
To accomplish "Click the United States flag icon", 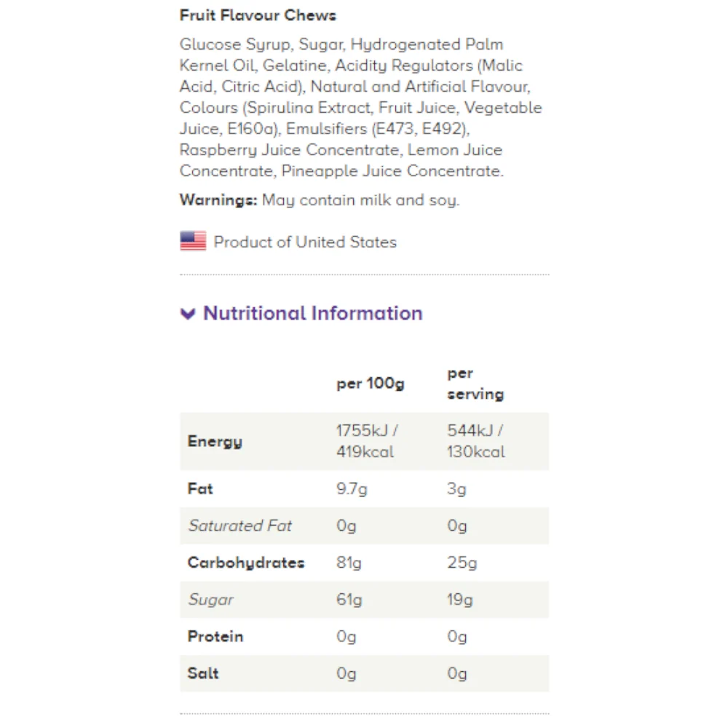I will point(193,241).
